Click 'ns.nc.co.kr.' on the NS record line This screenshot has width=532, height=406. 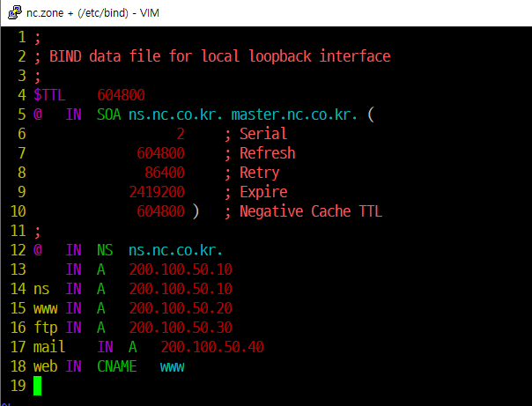click(176, 250)
